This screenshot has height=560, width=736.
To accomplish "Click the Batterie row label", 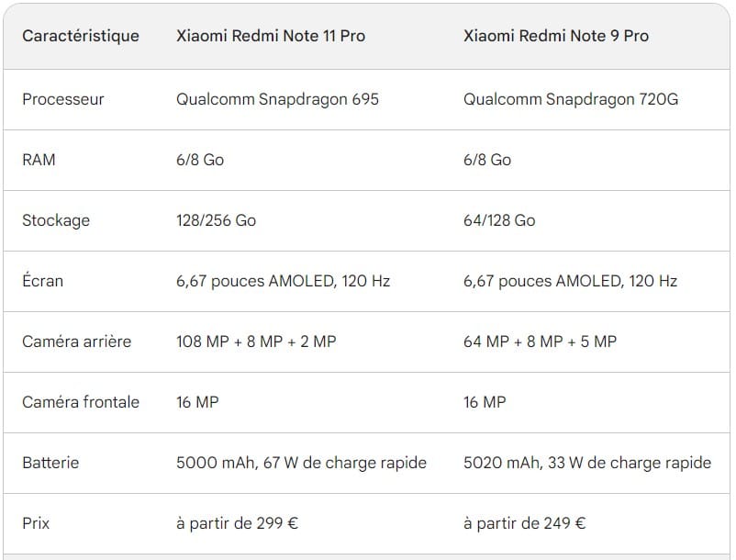I will pos(50,463).
